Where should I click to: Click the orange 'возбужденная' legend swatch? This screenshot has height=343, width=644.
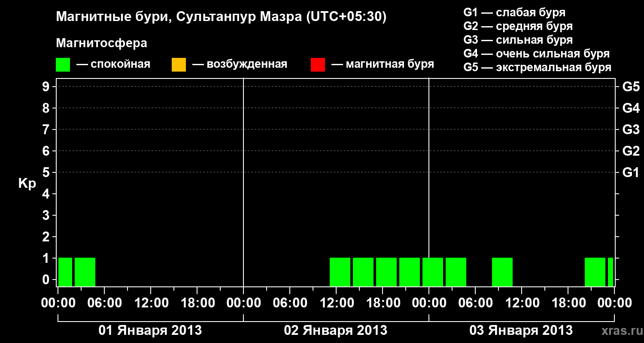click(179, 65)
